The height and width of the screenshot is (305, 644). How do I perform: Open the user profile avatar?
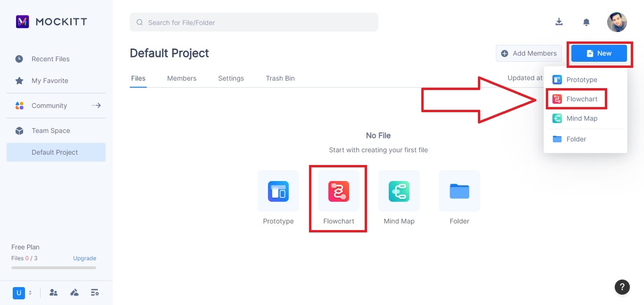click(x=617, y=22)
